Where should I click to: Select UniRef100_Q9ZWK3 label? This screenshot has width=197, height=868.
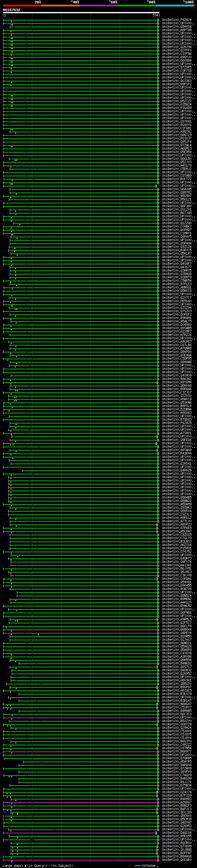click(177, 507)
